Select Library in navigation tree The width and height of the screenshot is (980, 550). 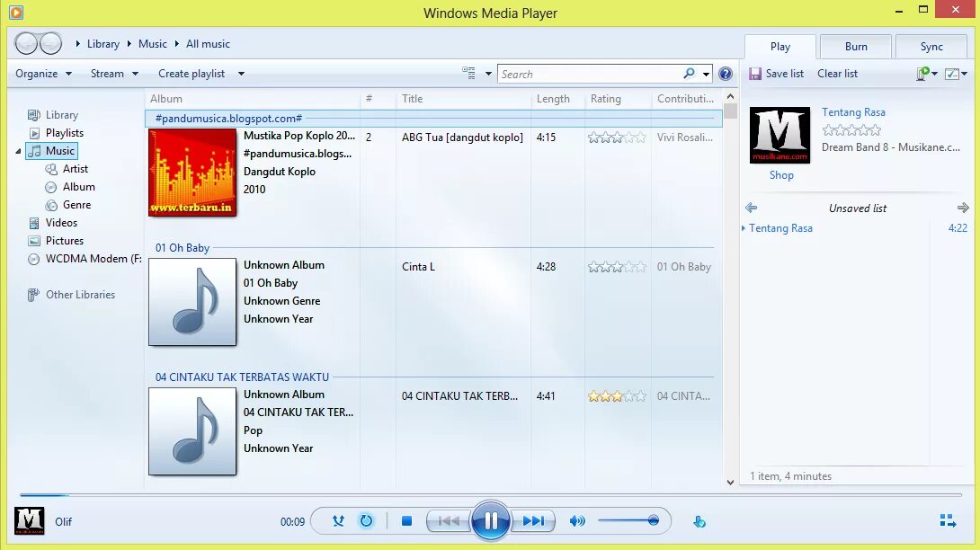[62, 115]
